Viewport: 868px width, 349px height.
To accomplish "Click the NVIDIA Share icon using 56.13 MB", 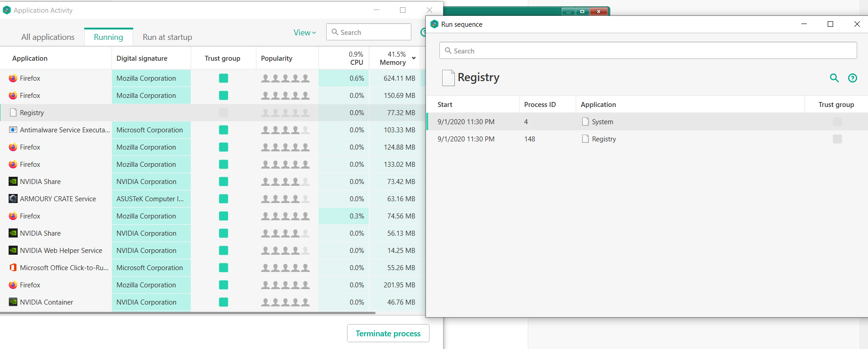I will point(13,233).
